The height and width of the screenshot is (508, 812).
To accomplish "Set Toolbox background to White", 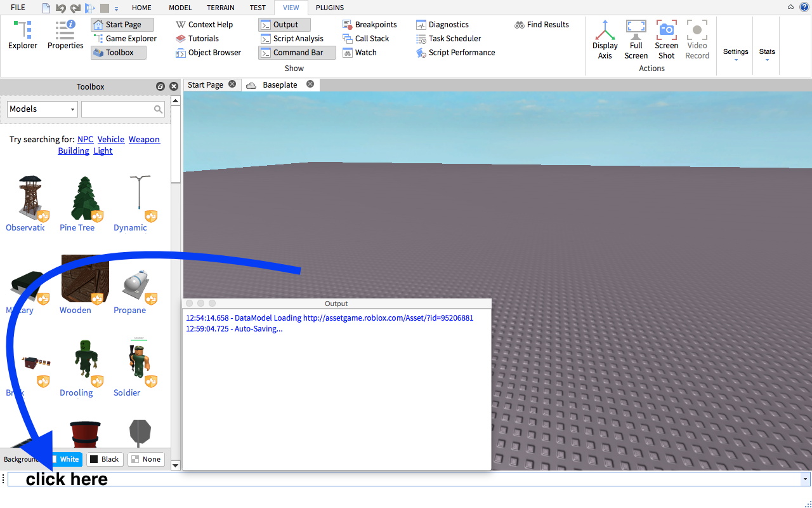I will [x=65, y=459].
